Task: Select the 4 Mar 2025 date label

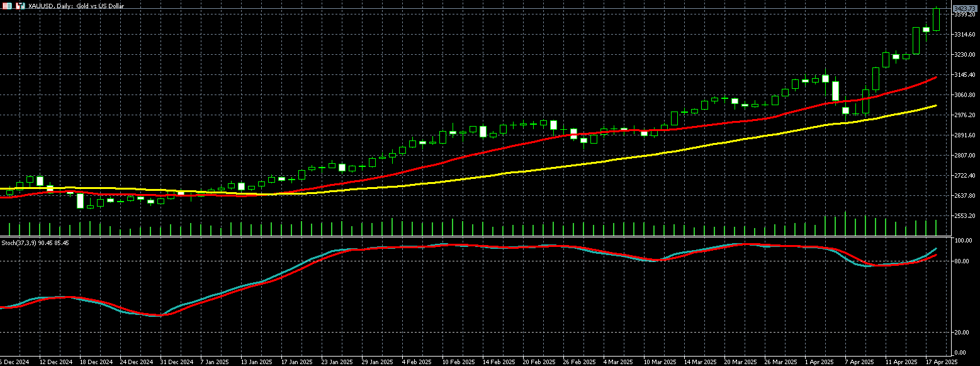Action: pos(618,362)
